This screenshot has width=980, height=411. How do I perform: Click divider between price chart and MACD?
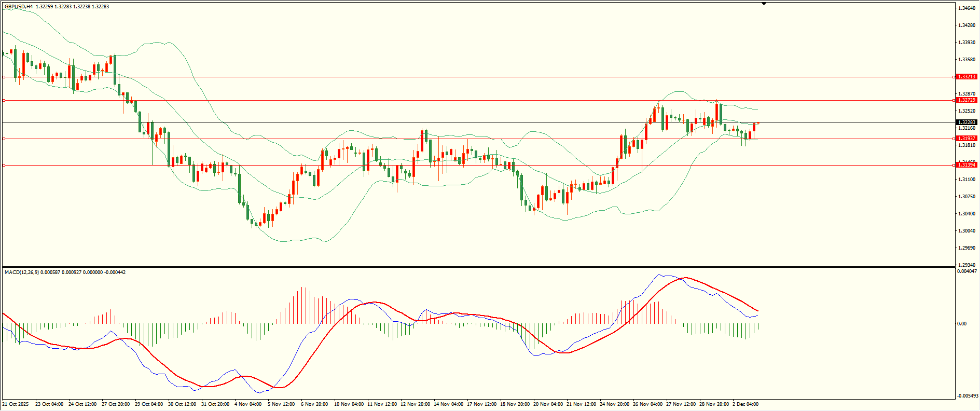[477, 267]
